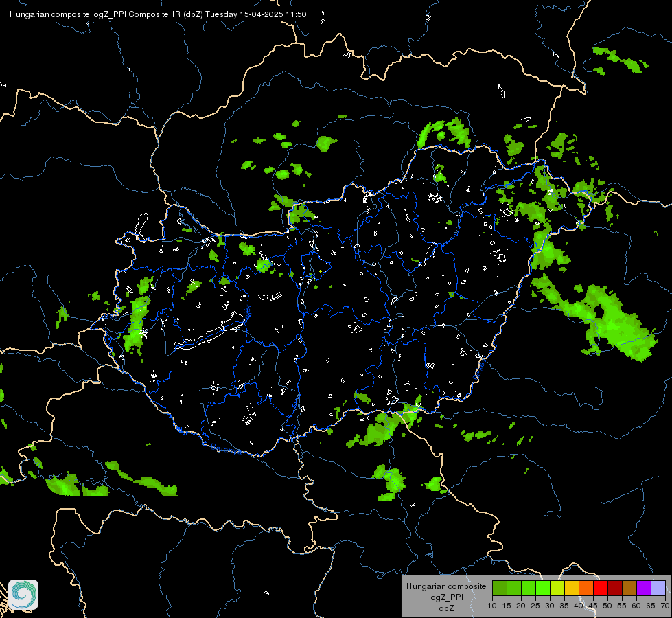Viewport: 672px width, 618px height.
Task: Click the legend scale value "70"
Action: click(664, 606)
